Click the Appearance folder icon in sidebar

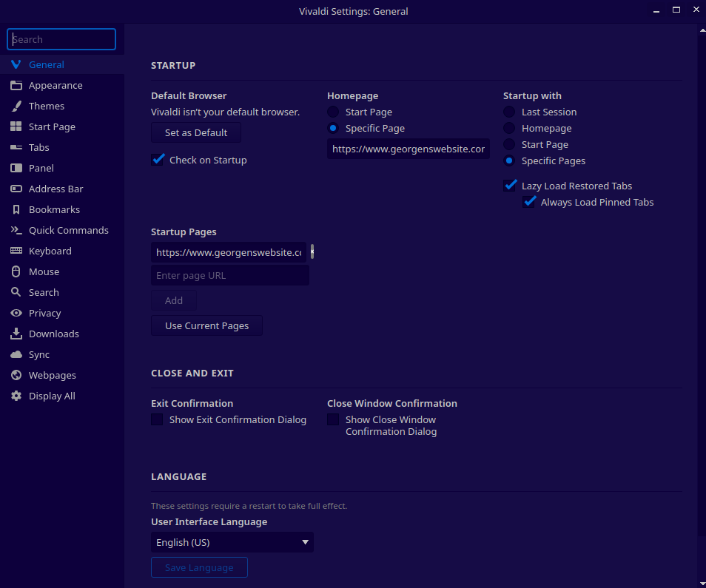pyautogui.click(x=16, y=86)
